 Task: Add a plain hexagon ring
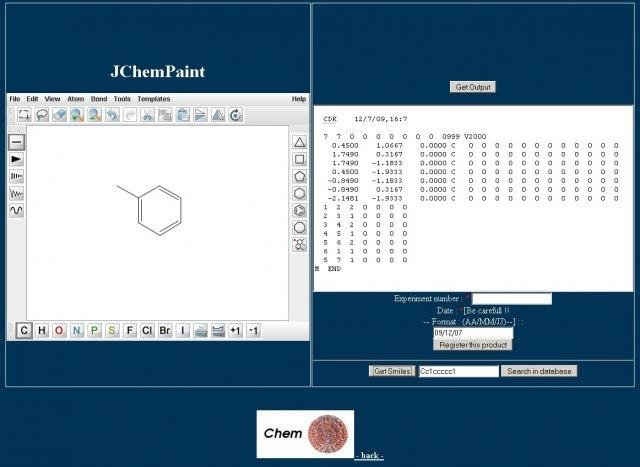[x=300, y=193]
